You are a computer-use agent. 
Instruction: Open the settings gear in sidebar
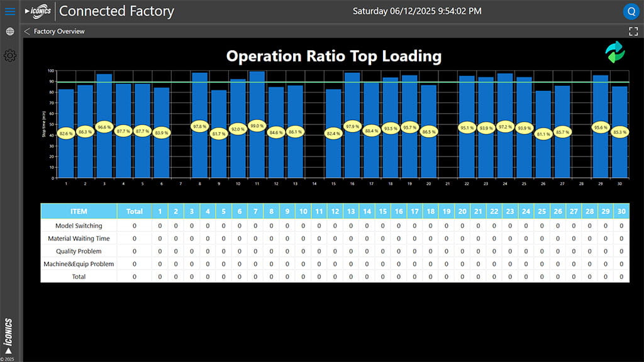[9, 56]
